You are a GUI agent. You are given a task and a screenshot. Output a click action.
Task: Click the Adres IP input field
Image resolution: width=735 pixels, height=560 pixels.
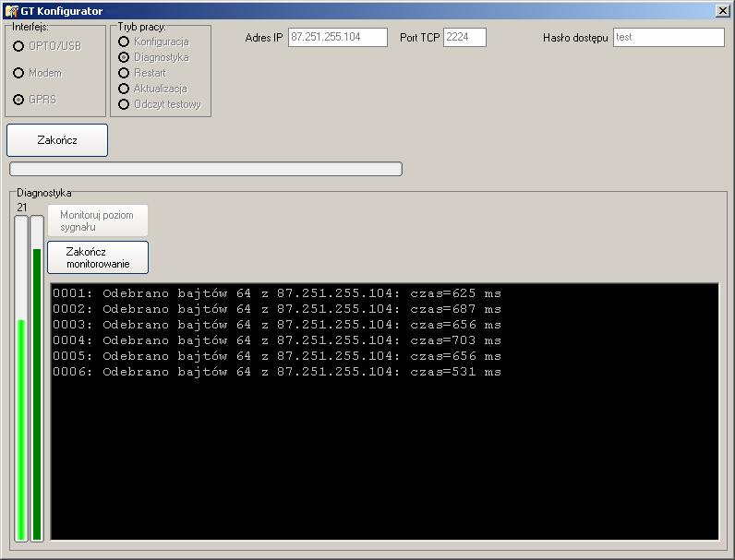338,38
